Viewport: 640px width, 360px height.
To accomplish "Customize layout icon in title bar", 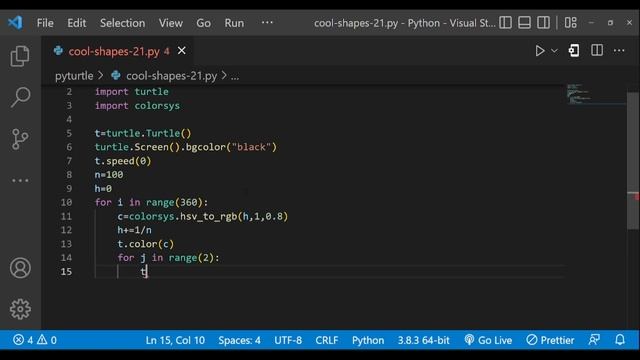I will tap(571, 22).
